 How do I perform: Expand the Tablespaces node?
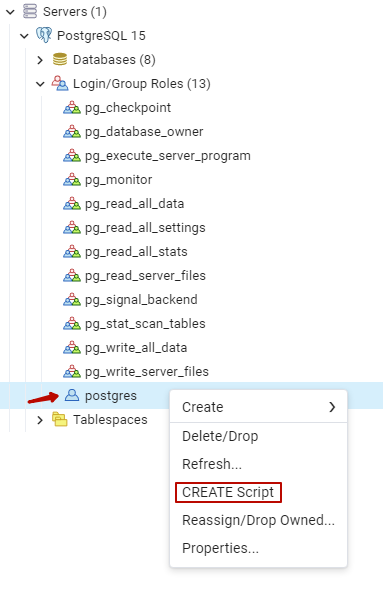[x=40, y=420]
